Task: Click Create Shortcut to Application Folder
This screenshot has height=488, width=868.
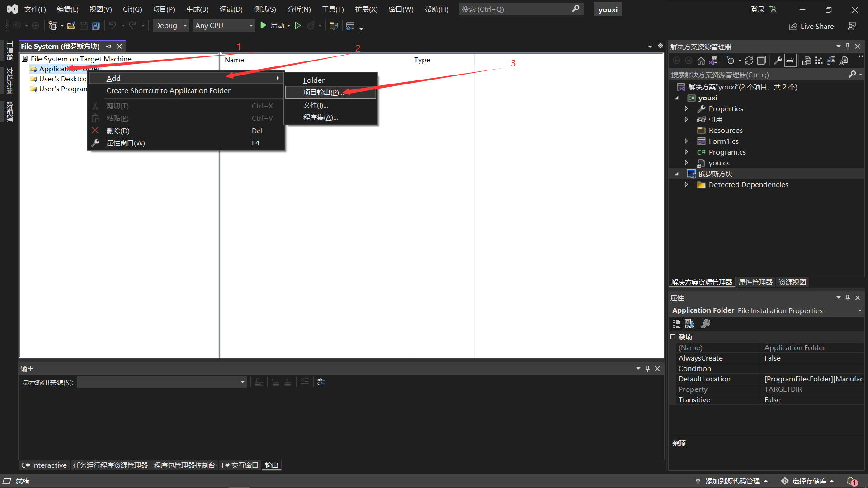Action: click(x=186, y=91)
